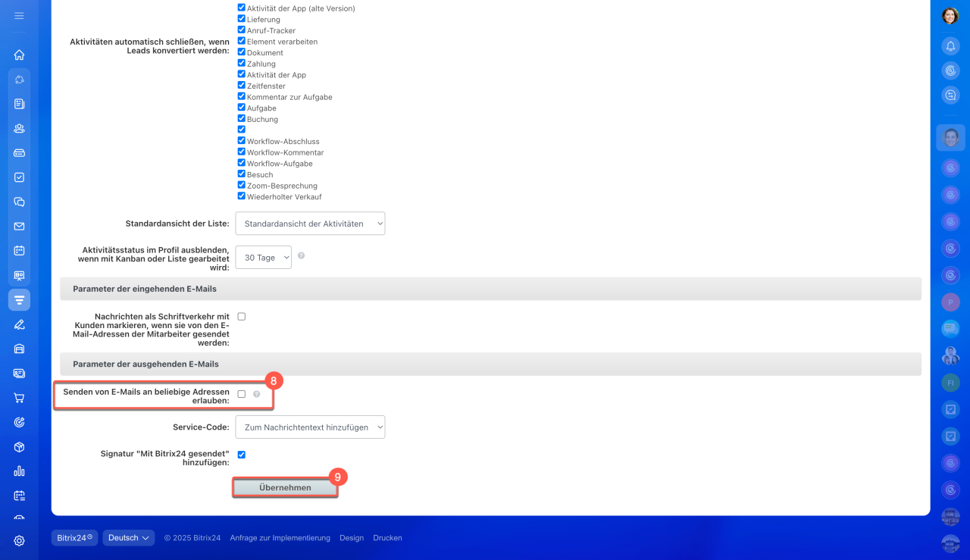The width and height of the screenshot is (970, 560).
Task: Uncheck the Buchung checkbox
Action: (x=241, y=119)
